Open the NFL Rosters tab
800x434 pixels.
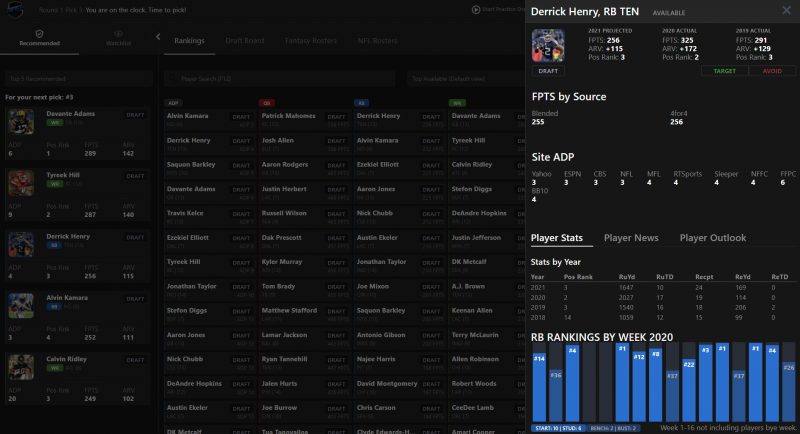377,41
